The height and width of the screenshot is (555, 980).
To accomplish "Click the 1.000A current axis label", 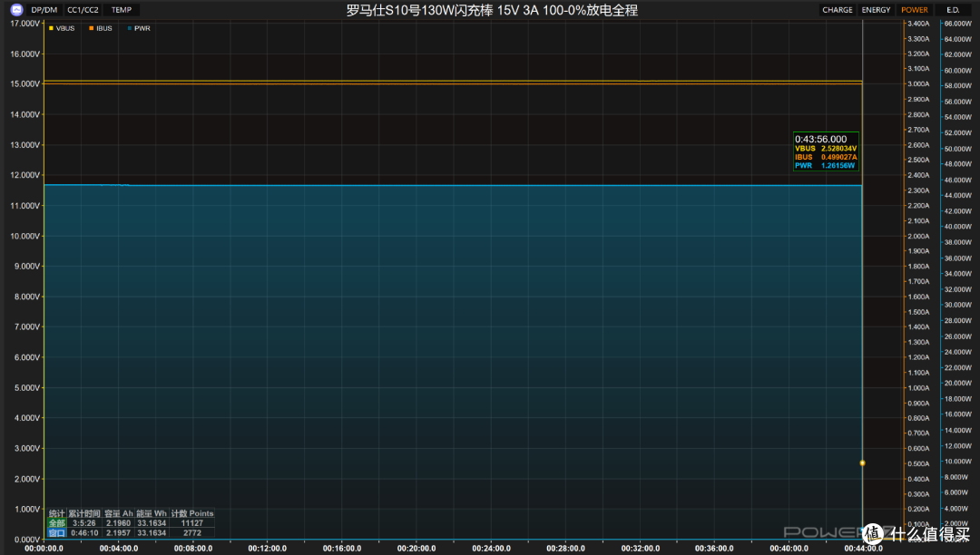I will point(918,388).
